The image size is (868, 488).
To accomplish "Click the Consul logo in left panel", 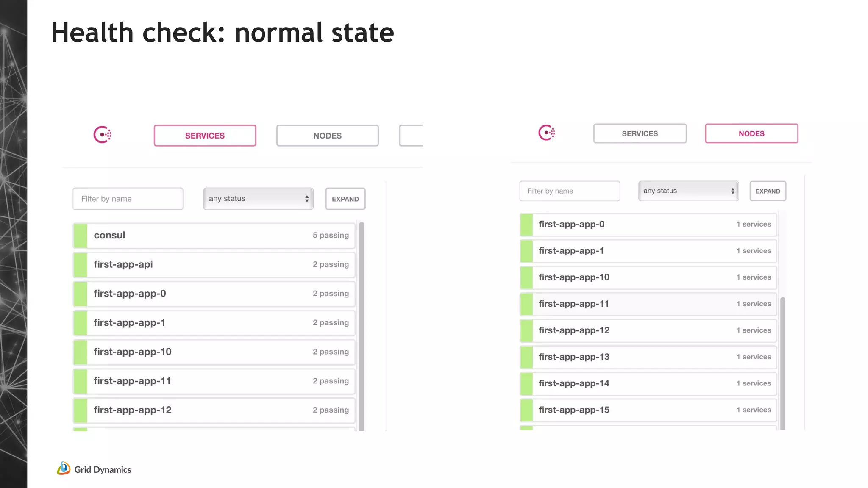I will [x=102, y=135].
